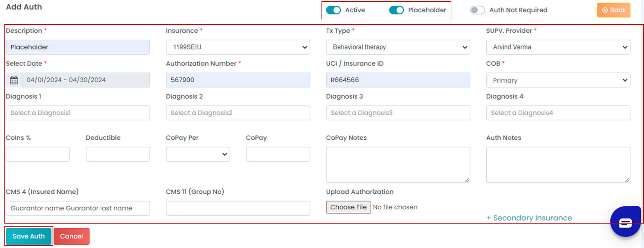Click the CoPay Notes text area

click(398, 165)
